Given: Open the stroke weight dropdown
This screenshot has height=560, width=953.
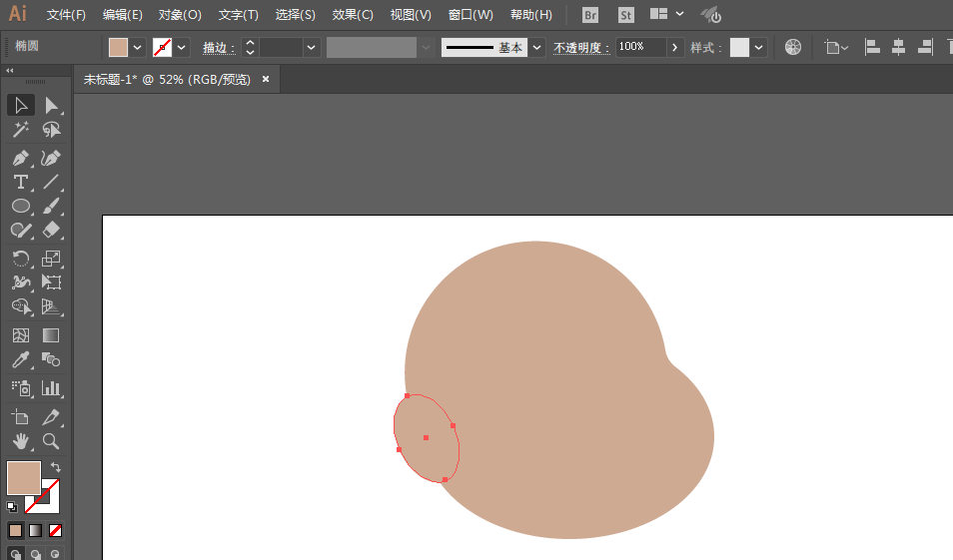Looking at the screenshot, I should pyautogui.click(x=312, y=47).
